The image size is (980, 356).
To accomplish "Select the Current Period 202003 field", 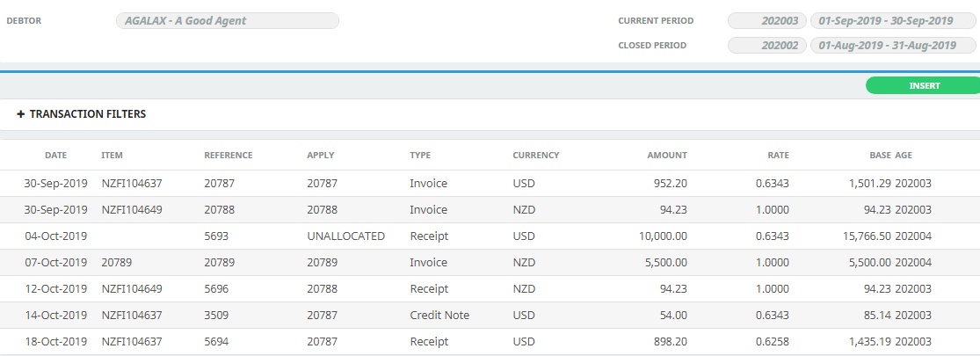I will (x=767, y=20).
